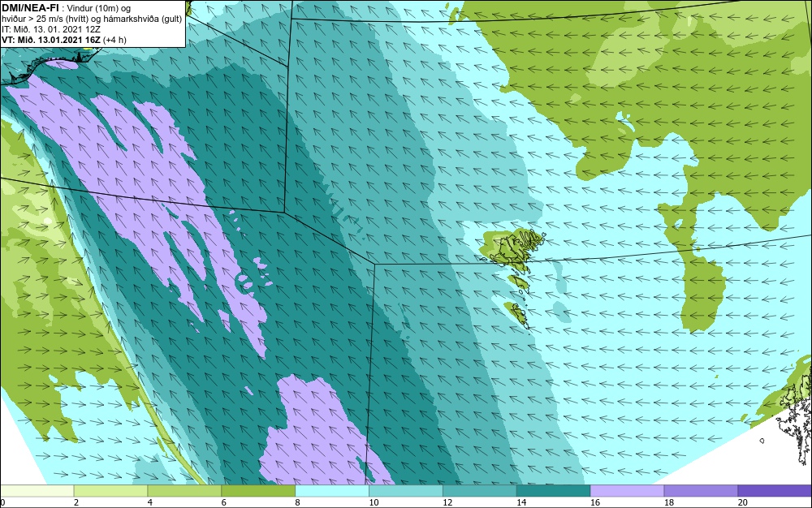Click the 12–14 m/s medium teal legend swatch
812x508 pixels.
pos(480,491)
